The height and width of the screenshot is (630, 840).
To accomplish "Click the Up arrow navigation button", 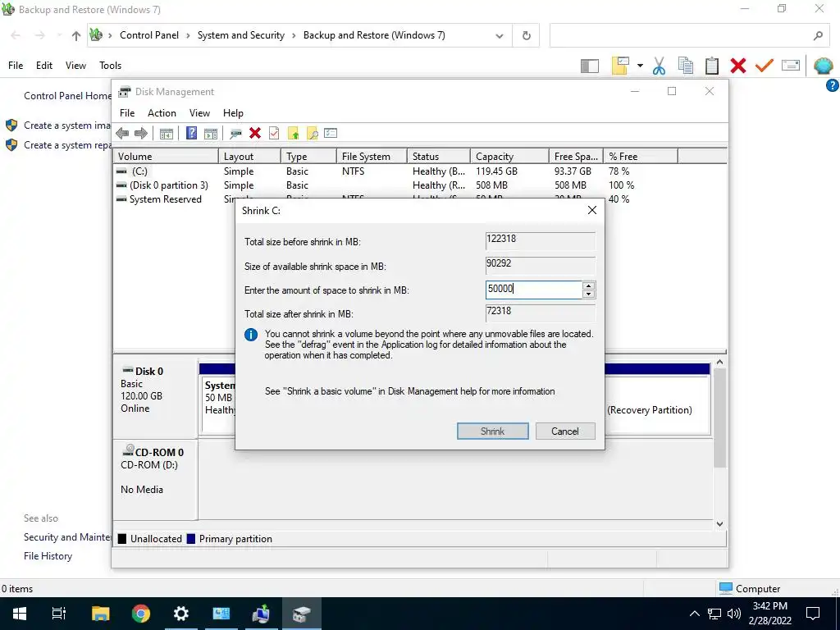I will click(76, 36).
